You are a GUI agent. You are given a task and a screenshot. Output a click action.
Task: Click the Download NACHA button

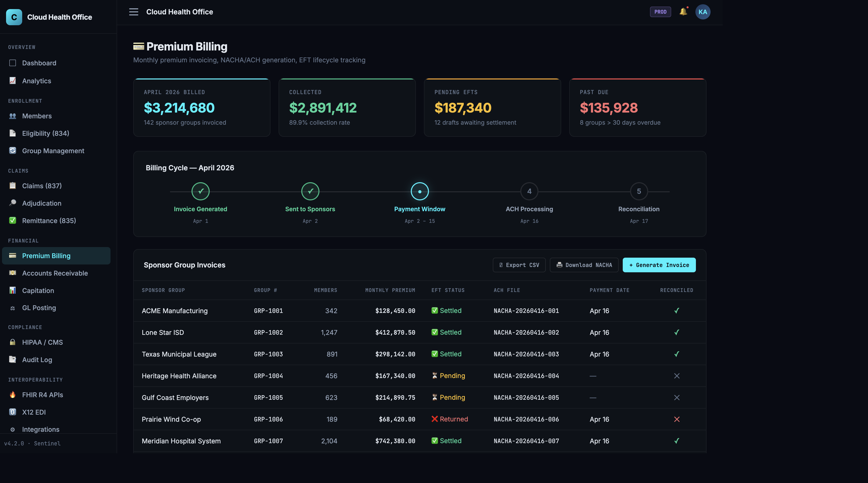click(x=584, y=265)
